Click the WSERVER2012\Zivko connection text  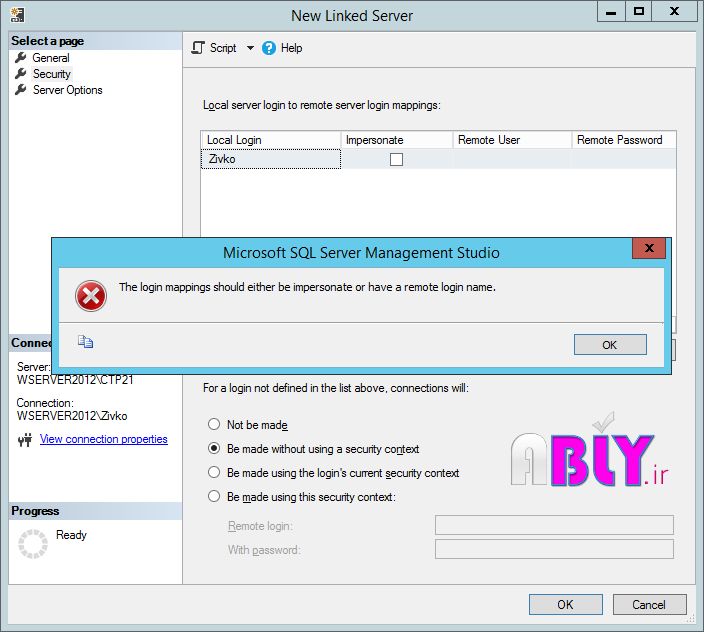click(x=72, y=416)
